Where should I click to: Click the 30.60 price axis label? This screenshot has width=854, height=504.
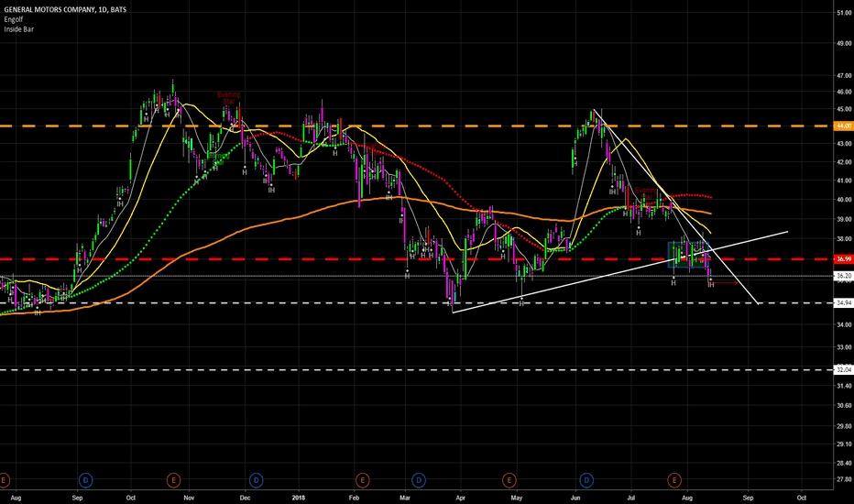coord(844,405)
